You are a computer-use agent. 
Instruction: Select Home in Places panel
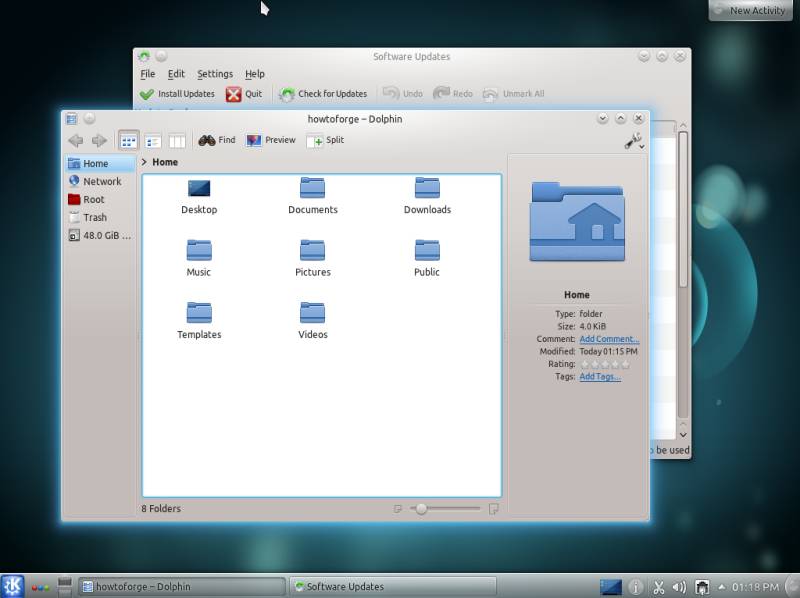click(x=100, y=163)
